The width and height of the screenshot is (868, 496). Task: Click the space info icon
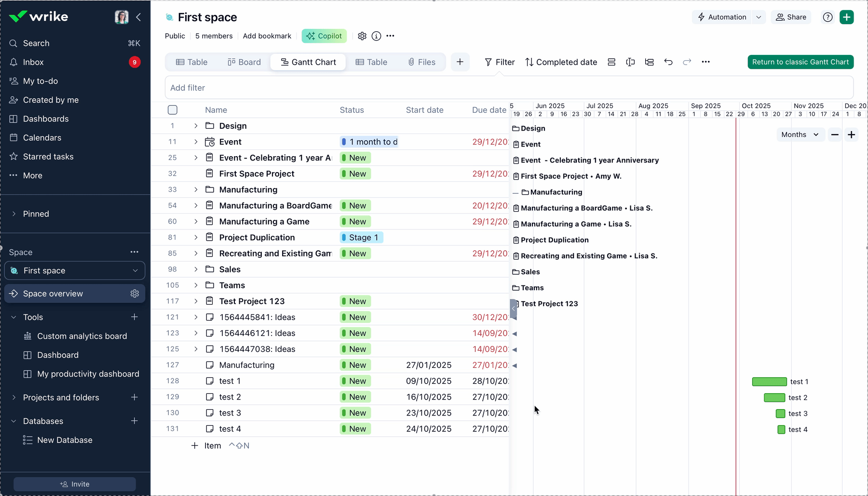coord(376,36)
